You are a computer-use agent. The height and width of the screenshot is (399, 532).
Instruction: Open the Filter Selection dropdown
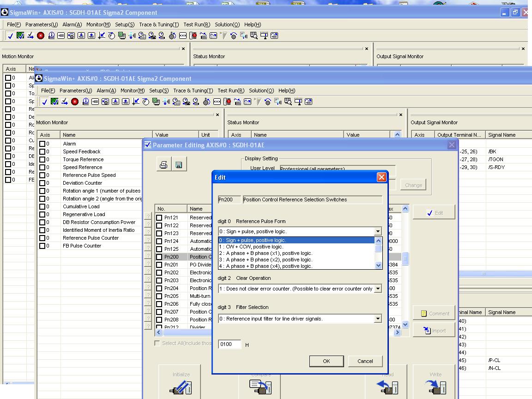click(378, 319)
